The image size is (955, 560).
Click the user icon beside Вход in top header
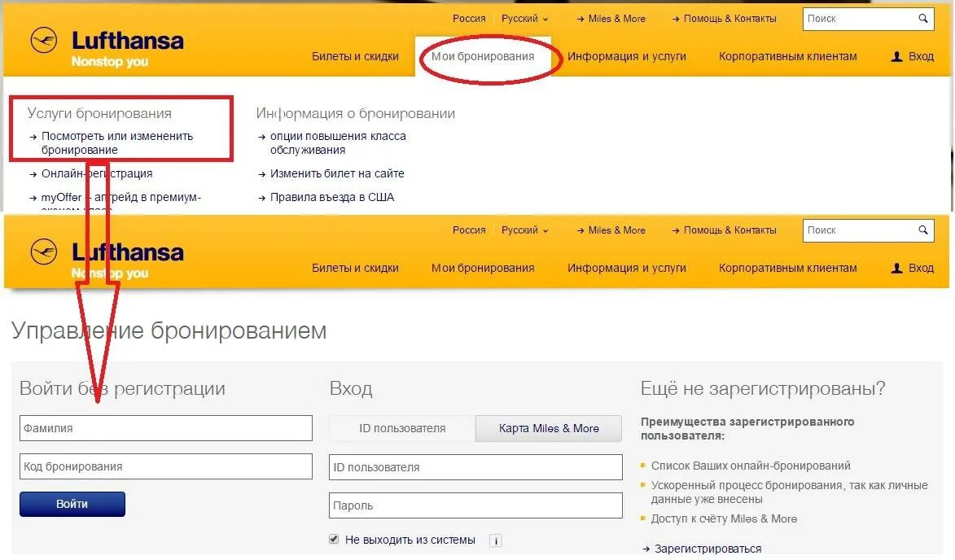(x=896, y=57)
